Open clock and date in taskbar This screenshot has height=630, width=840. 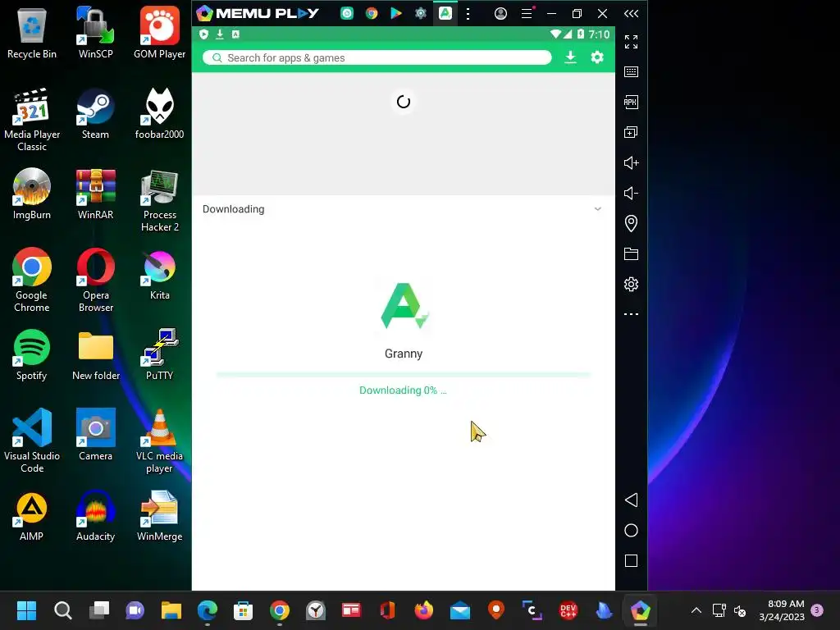(782, 610)
